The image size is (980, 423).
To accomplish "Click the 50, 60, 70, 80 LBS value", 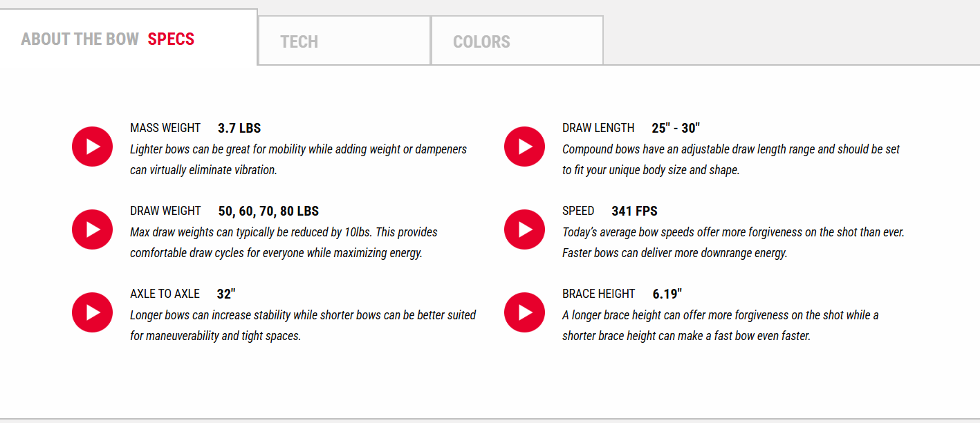I will [x=268, y=211].
